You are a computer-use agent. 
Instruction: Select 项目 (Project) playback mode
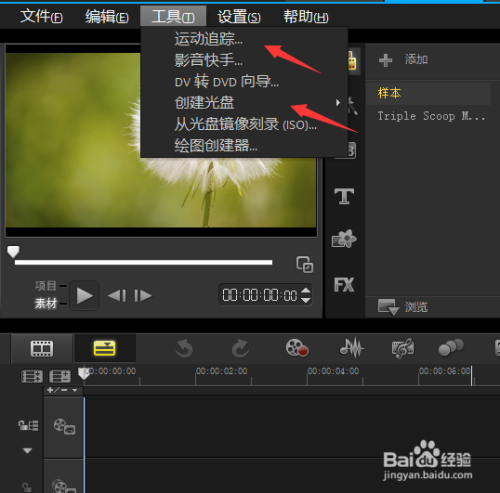(x=46, y=286)
